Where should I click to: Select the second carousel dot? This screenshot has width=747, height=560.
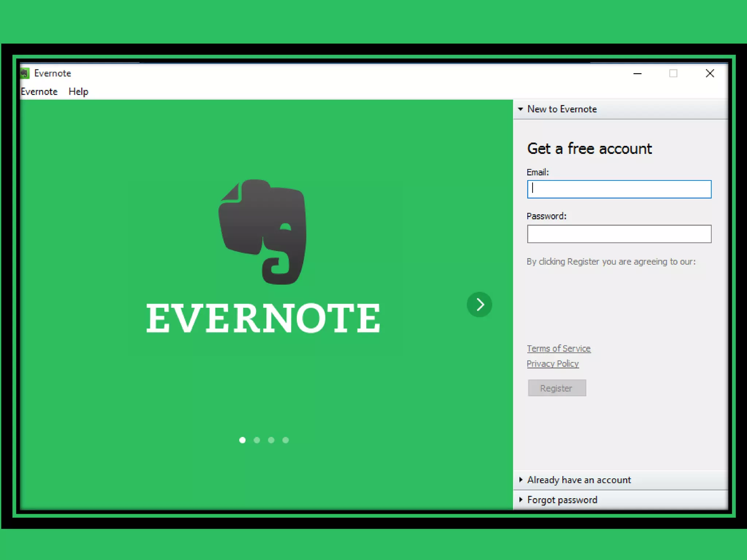pos(257,440)
